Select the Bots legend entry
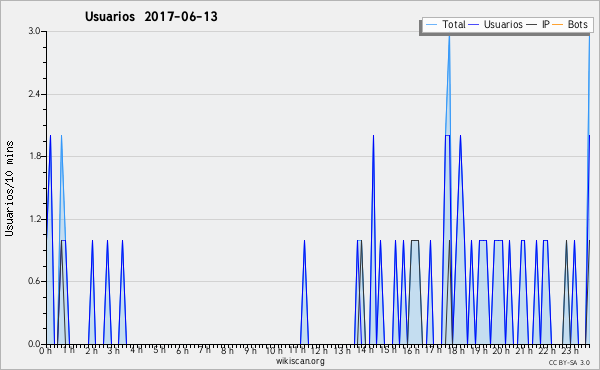This screenshot has width=600, height=370. [570, 24]
